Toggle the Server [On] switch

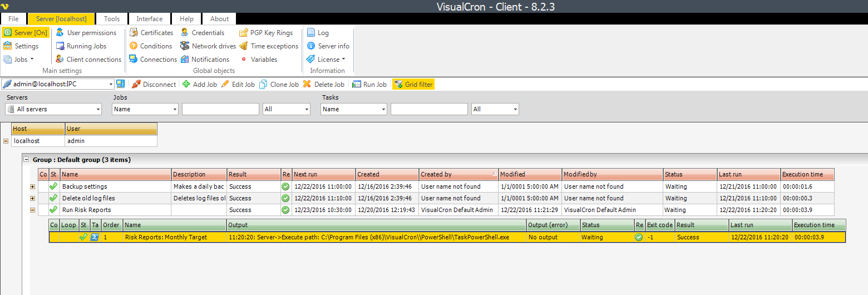(26, 33)
